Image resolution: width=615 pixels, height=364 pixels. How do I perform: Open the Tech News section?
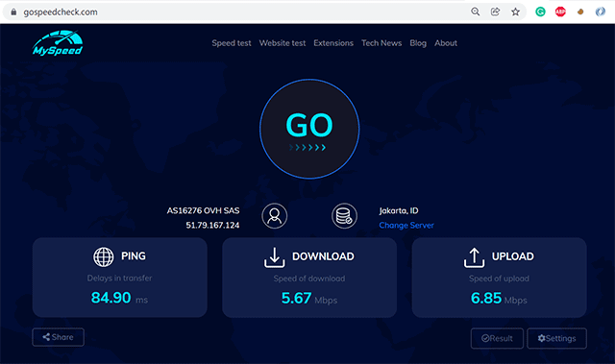(x=381, y=43)
